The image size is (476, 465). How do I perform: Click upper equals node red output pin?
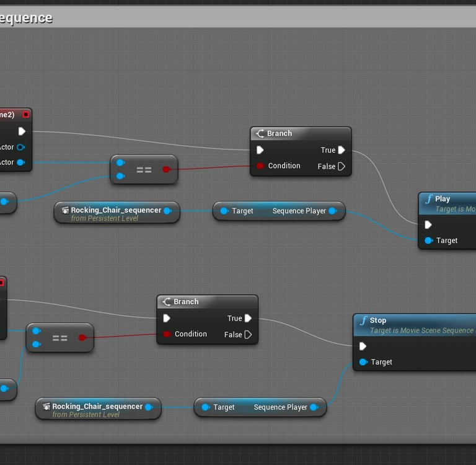point(166,169)
